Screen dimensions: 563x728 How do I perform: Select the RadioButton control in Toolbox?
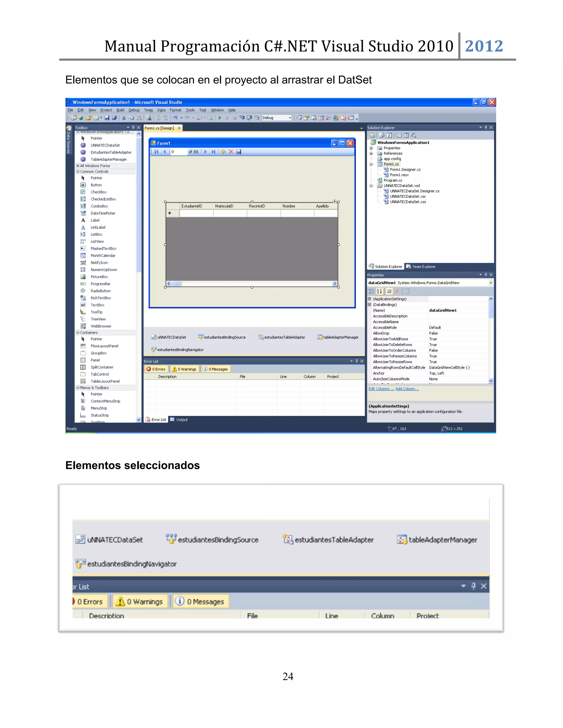point(101,291)
